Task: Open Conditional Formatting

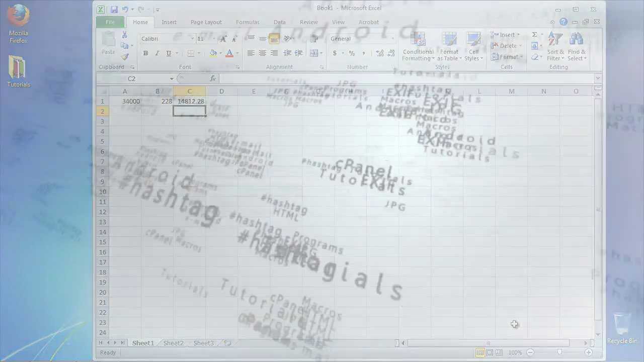Action: point(418,47)
